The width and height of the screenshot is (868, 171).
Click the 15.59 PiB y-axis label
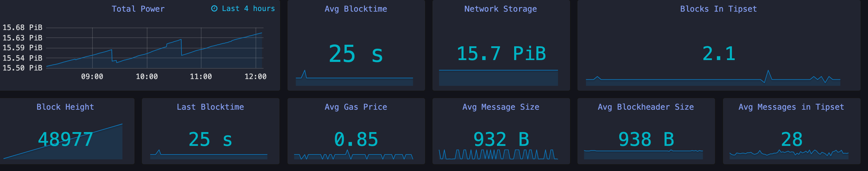pyautogui.click(x=22, y=48)
